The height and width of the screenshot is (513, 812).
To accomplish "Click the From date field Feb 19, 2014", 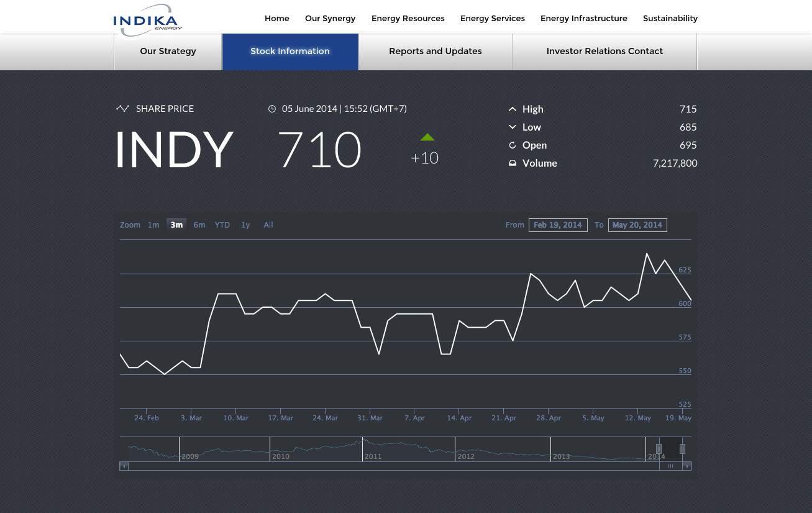I will [558, 225].
